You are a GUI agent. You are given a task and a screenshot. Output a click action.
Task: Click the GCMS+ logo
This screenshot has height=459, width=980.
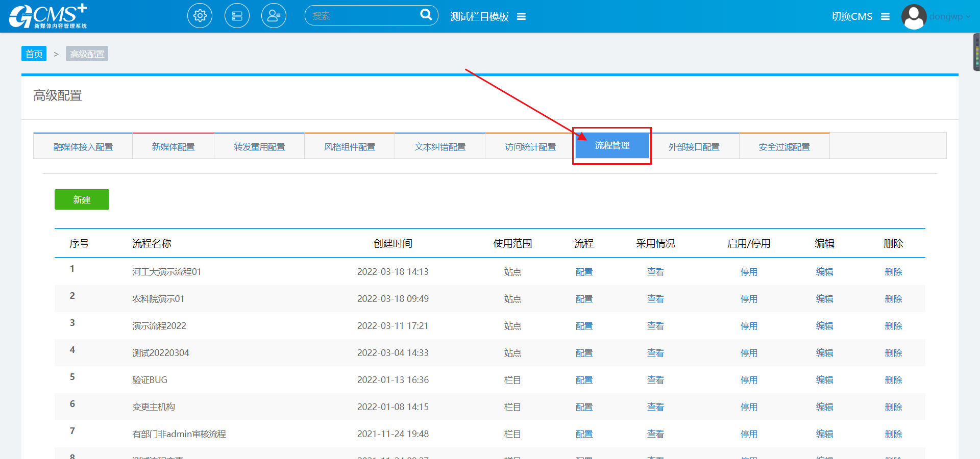pyautogui.click(x=48, y=16)
